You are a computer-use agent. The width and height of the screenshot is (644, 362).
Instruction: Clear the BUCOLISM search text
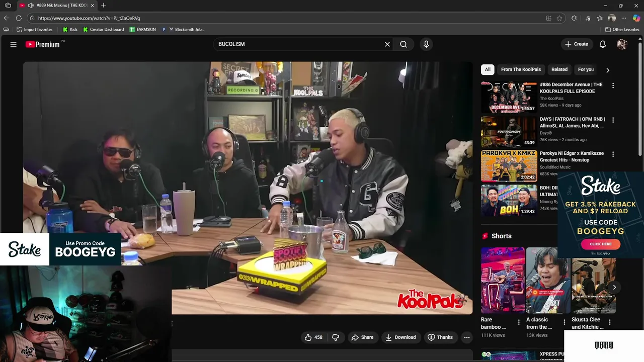pos(387,44)
